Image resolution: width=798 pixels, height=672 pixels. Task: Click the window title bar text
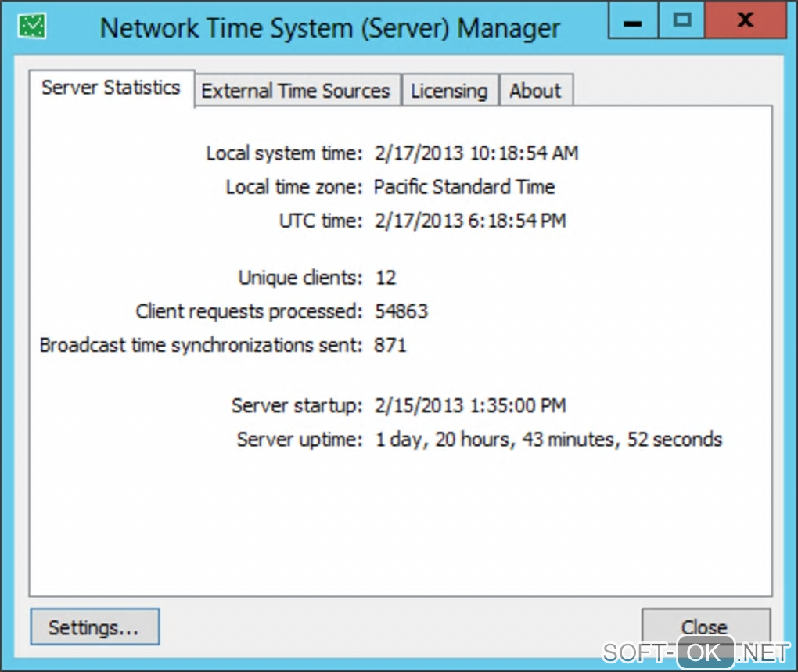click(330, 28)
